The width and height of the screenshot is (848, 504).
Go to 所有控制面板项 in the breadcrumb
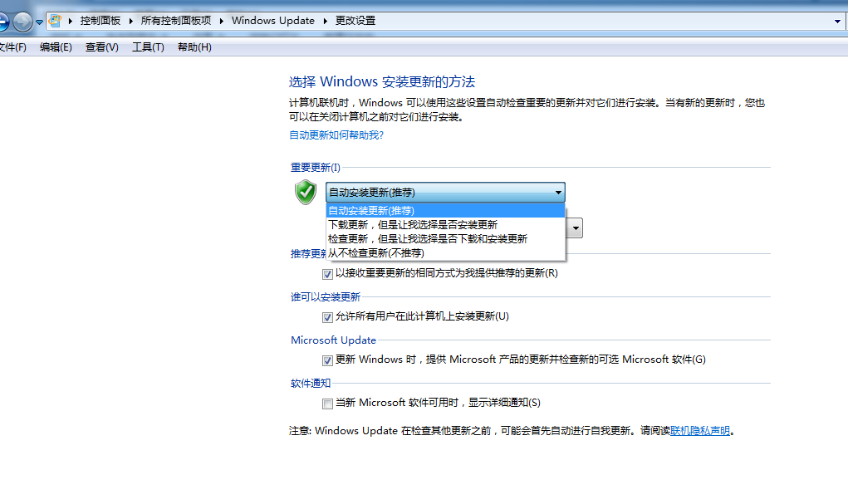point(176,21)
